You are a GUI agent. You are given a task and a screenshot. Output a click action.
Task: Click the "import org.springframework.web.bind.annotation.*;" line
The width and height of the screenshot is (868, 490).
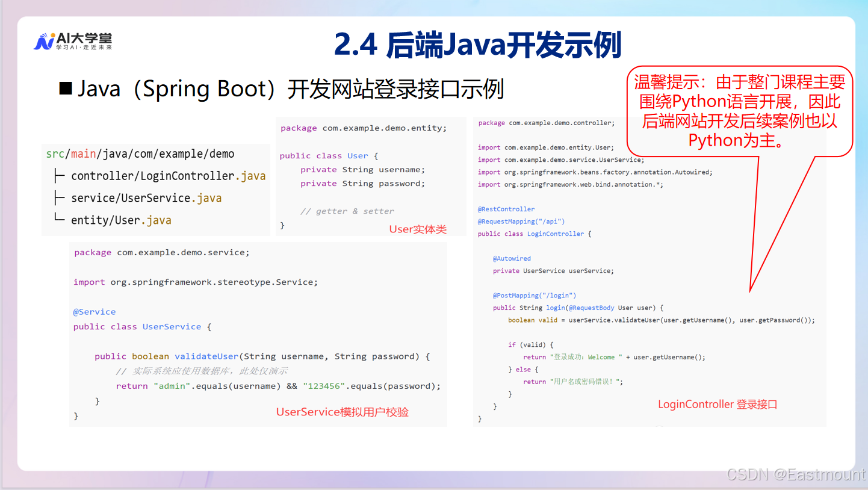coord(571,185)
